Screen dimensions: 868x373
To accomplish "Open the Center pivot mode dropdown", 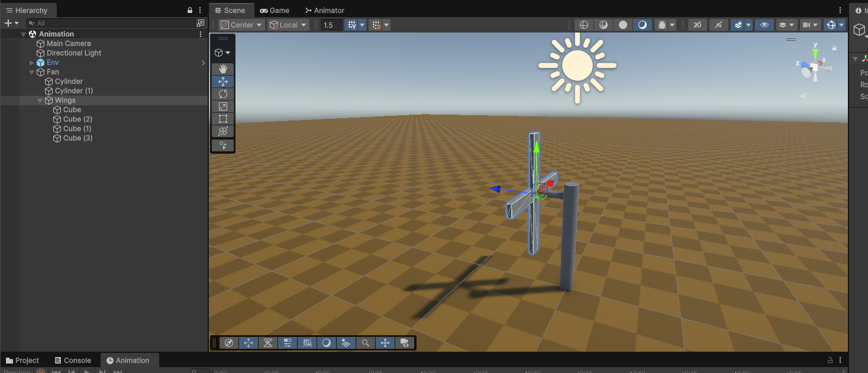I will [241, 25].
